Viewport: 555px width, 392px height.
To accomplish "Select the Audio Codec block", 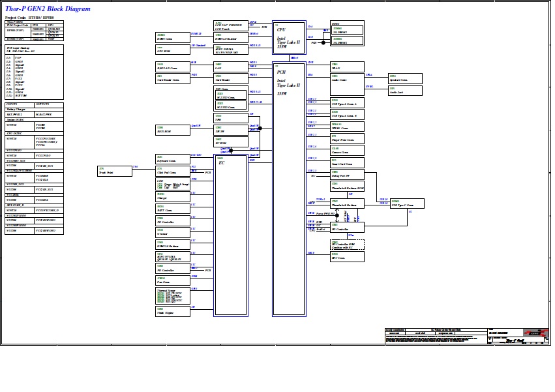I will click(x=347, y=84).
